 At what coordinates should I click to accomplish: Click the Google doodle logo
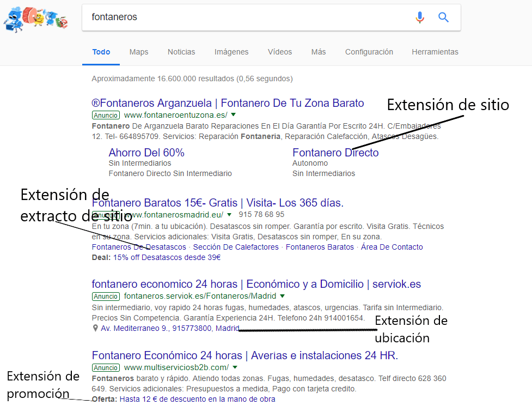(x=36, y=19)
